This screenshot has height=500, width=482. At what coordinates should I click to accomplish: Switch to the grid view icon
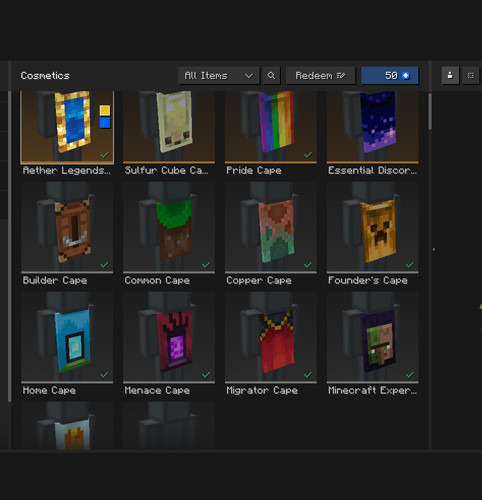(x=471, y=76)
